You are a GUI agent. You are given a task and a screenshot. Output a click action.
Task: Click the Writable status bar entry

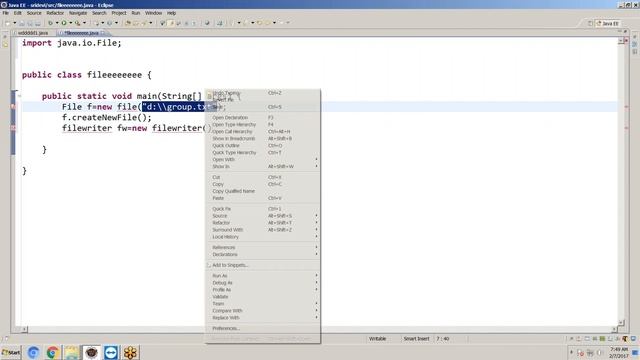(x=378, y=339)
